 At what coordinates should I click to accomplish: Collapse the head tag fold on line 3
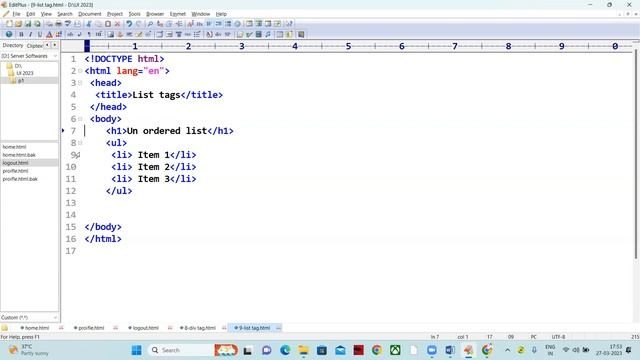tap(80, 83)
